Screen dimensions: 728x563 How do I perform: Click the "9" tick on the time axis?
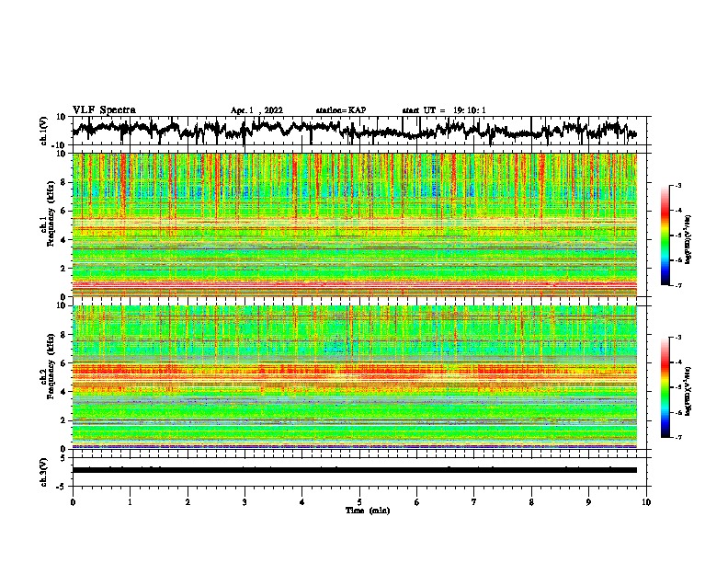pos(588,502)
